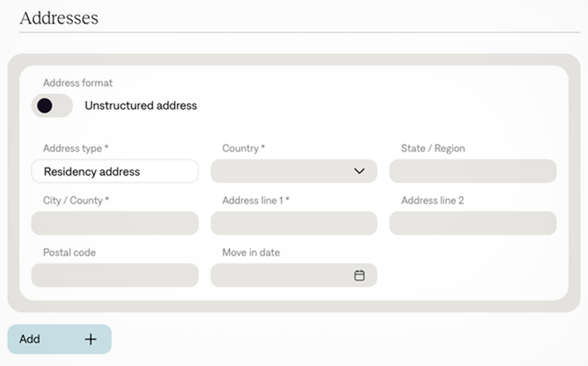588x366 pixels.
Task: Open the Move in date calendar icon
Action: click(359, 275)
